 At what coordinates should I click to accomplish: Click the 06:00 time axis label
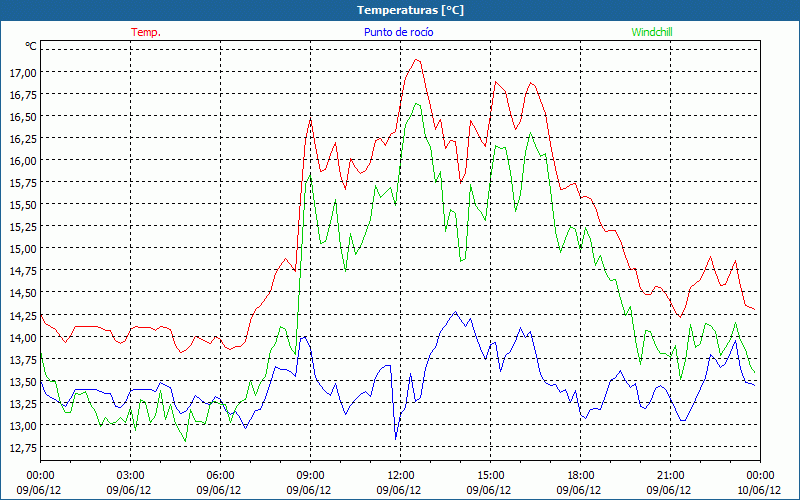coord(220,475)
